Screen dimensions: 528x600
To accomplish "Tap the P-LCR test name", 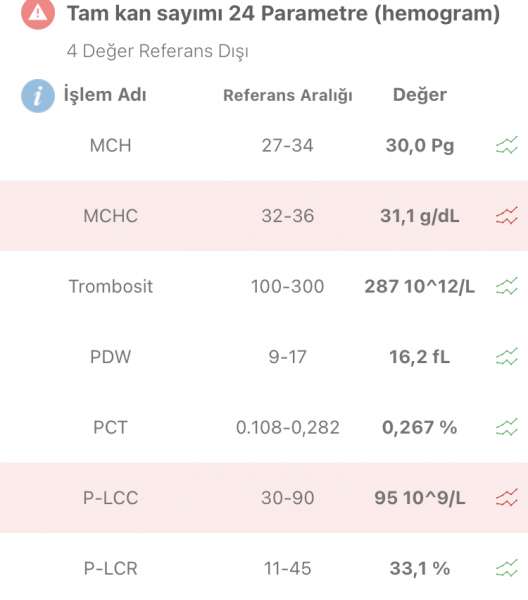I will [x=111, y=568].
